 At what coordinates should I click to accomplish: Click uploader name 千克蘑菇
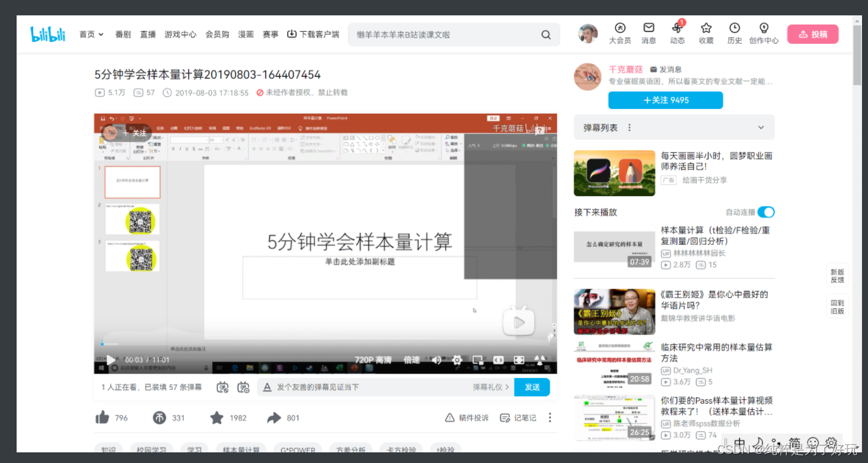click(x=625, y=69)
